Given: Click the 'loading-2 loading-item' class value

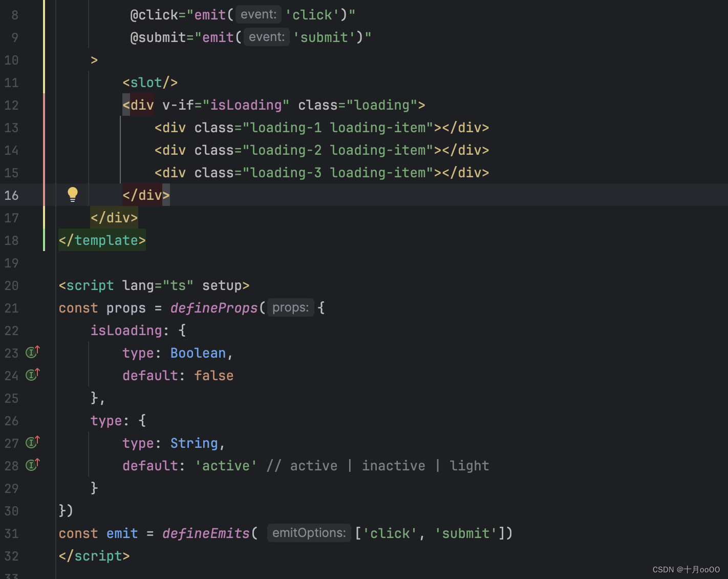Looking at the screenshot, I should 338,150.
